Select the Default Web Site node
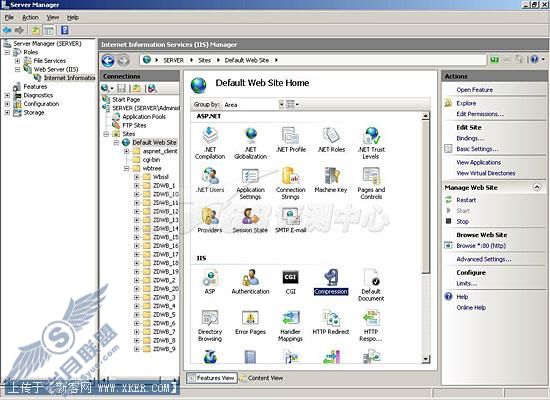 tap(154, 142)
